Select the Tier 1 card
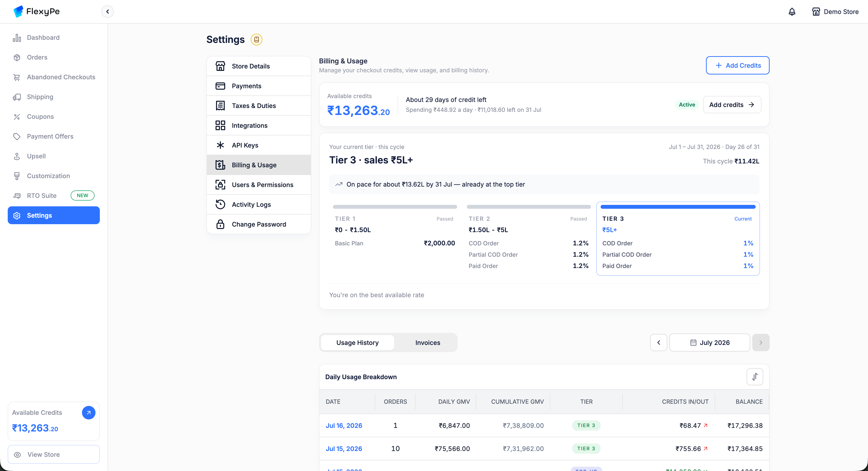The height and width of the screenshot is (471, 868). click(395, 238)
